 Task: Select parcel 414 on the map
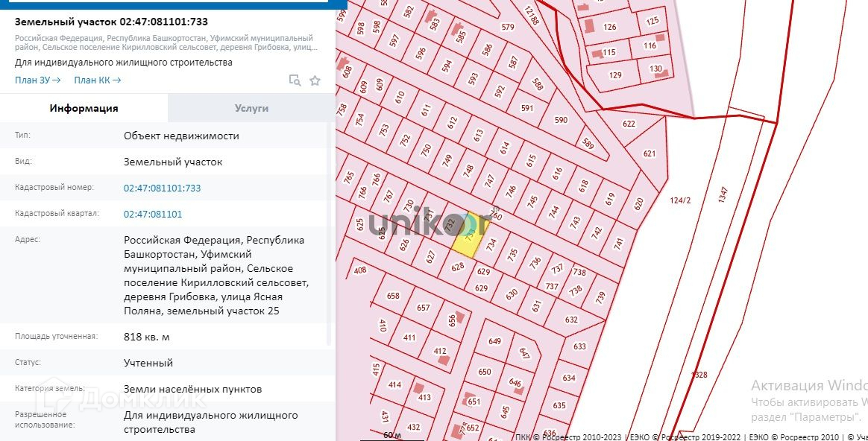[394, 384]
